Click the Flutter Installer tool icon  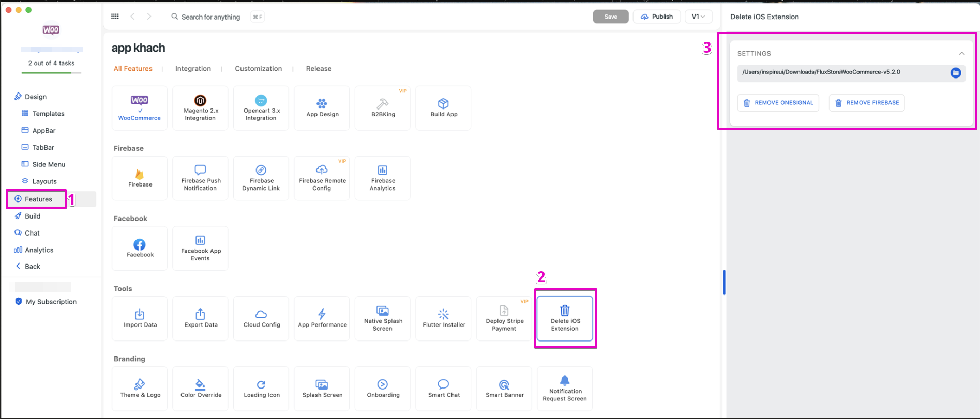coord(443,314)
